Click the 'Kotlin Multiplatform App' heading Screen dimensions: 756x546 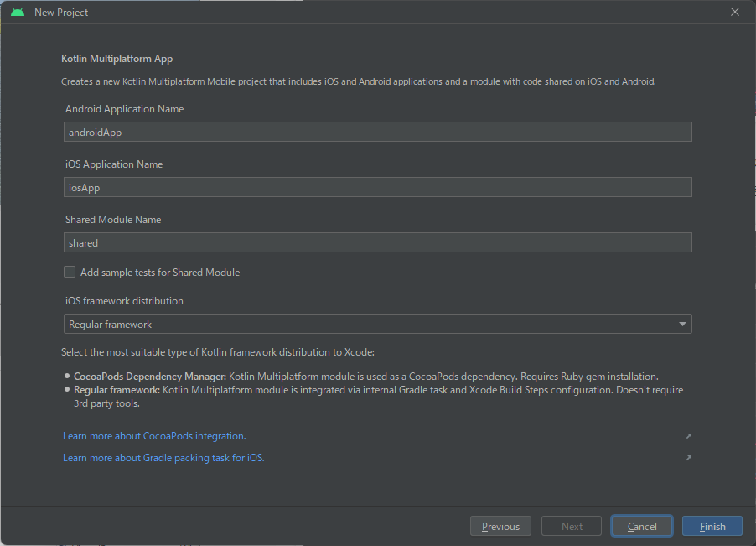click(x=117, y=59)
